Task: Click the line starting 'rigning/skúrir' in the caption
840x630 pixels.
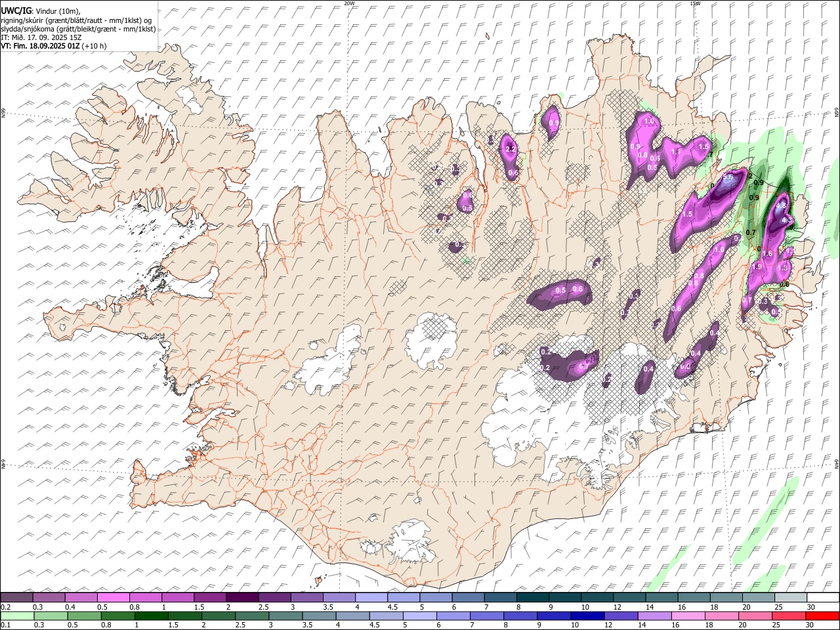Action: coord(77,20)
